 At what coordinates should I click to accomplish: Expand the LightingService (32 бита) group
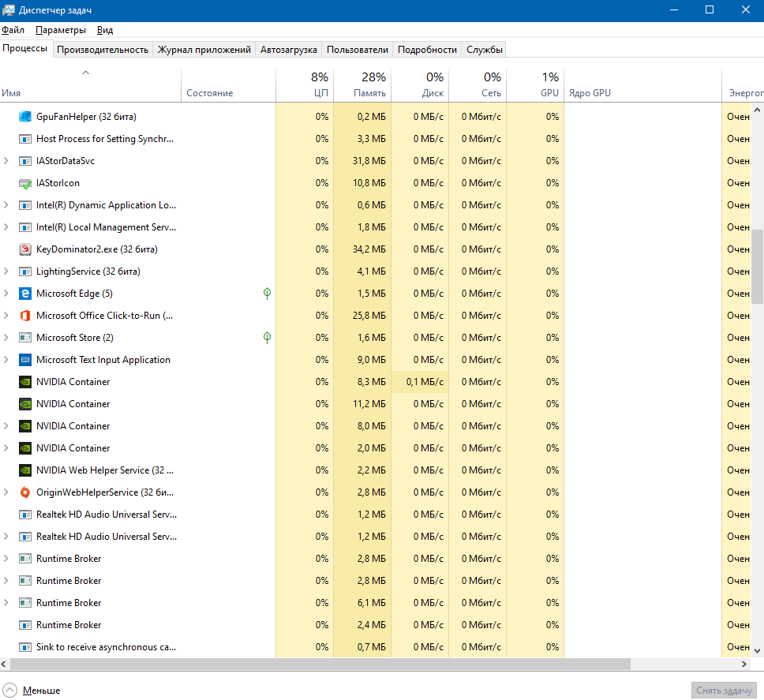click(x=6, y=271)
